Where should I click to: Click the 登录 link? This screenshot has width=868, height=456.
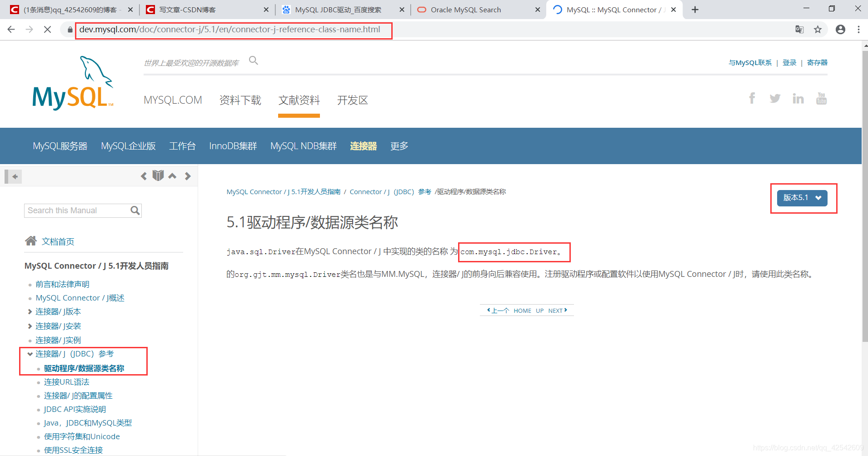[789, 63]
